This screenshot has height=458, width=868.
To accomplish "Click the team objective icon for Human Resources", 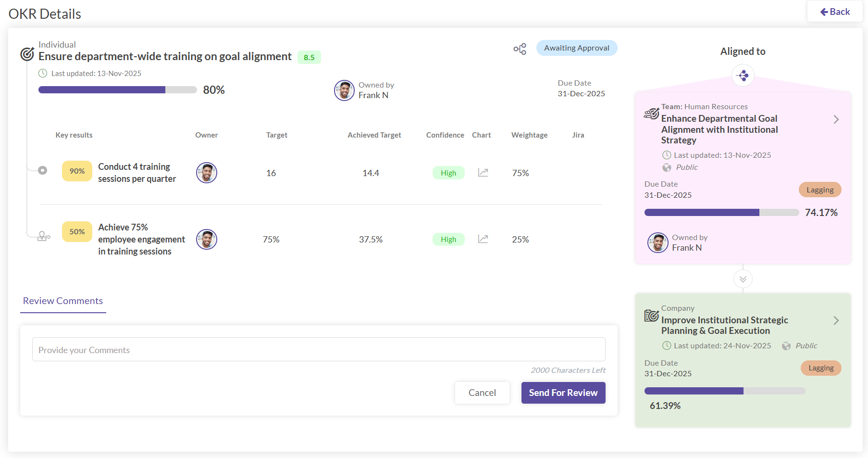I will tap(651, 114).
